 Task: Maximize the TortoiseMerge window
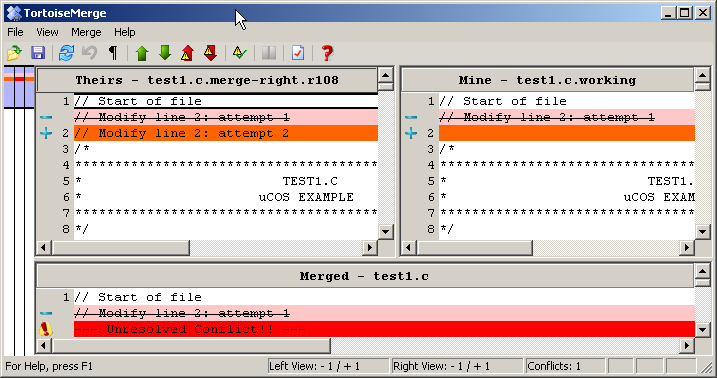click(x=685, y=13)
